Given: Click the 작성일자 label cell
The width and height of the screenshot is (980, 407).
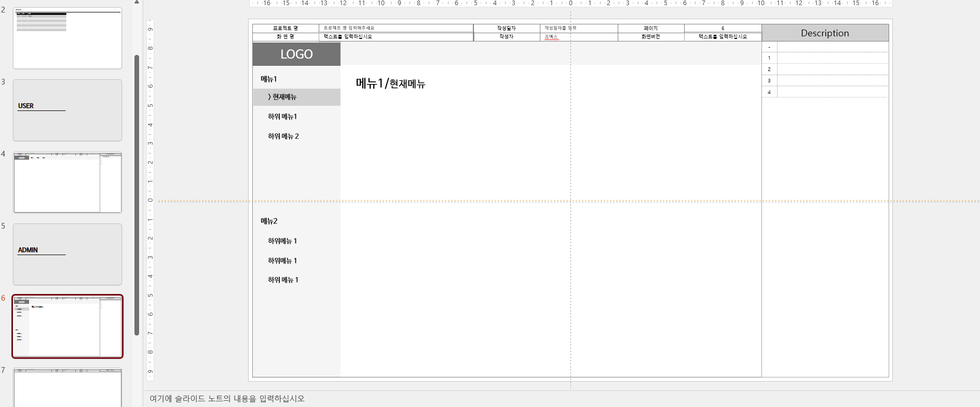Looking at the screenshot, I should 507,28.
